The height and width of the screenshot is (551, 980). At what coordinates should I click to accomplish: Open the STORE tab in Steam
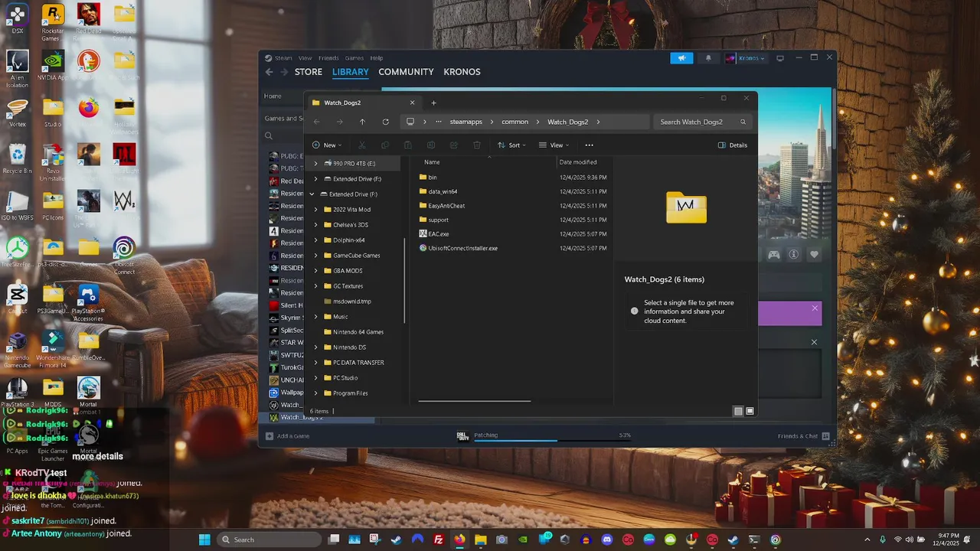[309, 72]
